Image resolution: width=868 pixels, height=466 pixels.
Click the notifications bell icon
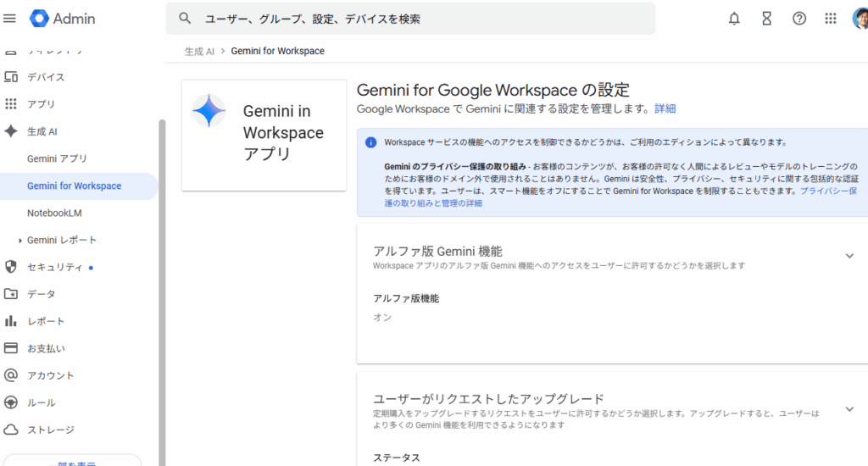coord(734,19)
